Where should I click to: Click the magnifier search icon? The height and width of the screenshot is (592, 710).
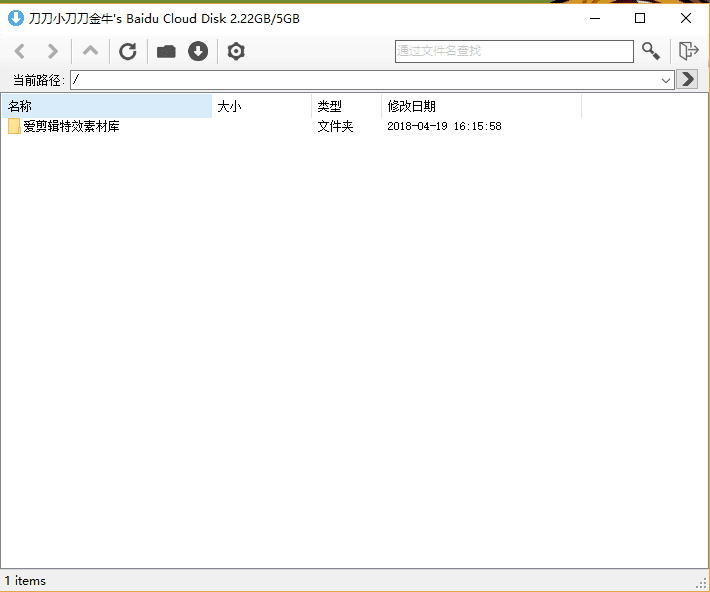(x=651, y=51)
